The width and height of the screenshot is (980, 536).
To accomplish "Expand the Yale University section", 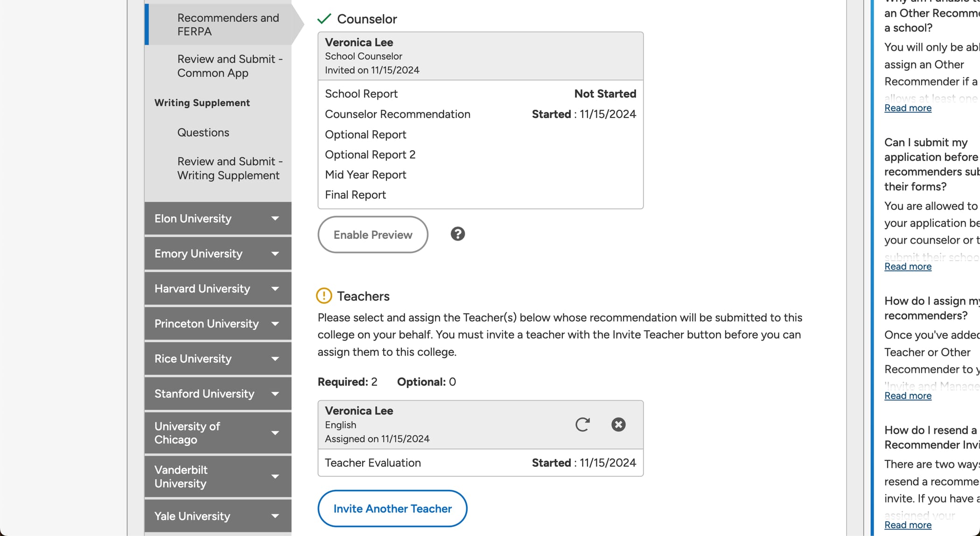I will click(218, 516).
